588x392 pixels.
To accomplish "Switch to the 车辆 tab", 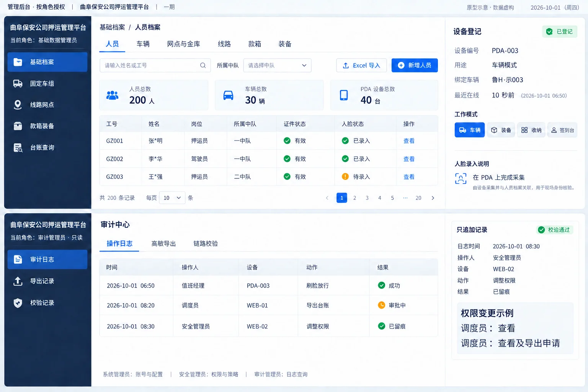I will pyautogui.click(x=143, y=44).
